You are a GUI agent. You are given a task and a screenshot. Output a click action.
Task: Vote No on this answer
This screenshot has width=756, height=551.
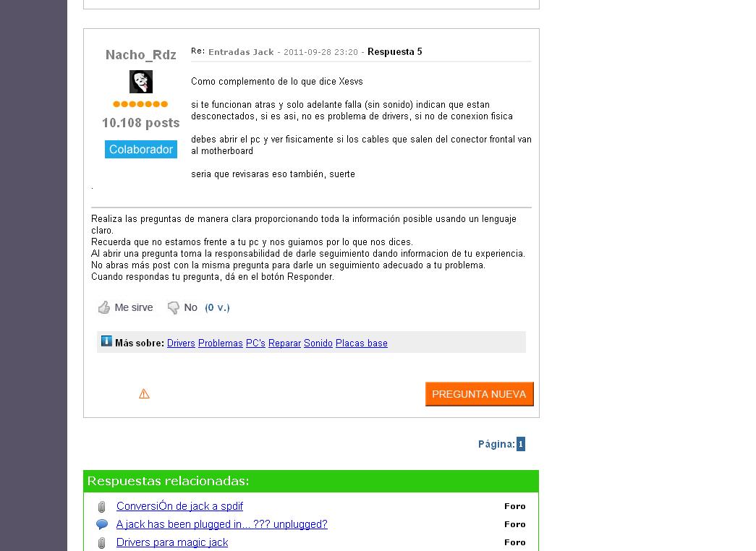pyautogui.click(x=190, y=307)
